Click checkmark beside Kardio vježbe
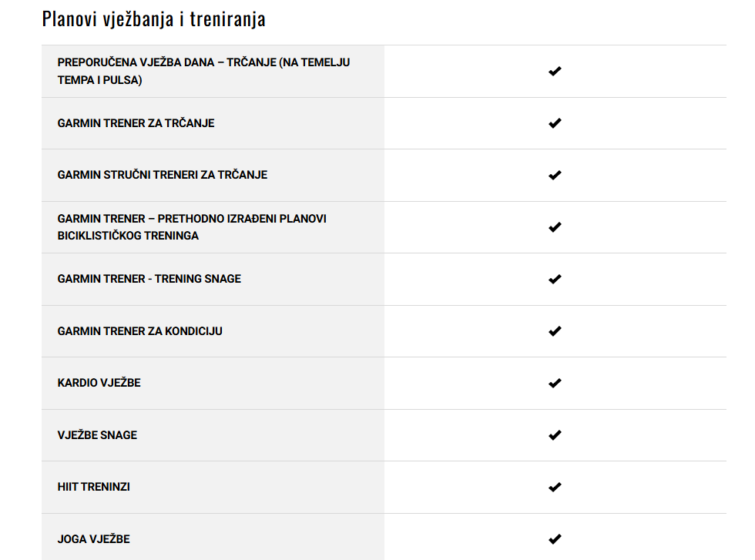 click(x=555, y=384)
